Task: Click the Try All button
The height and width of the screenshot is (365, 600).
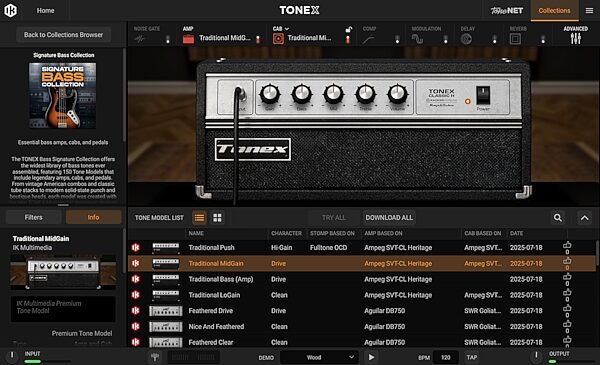Action: click(x=334, y=218)
